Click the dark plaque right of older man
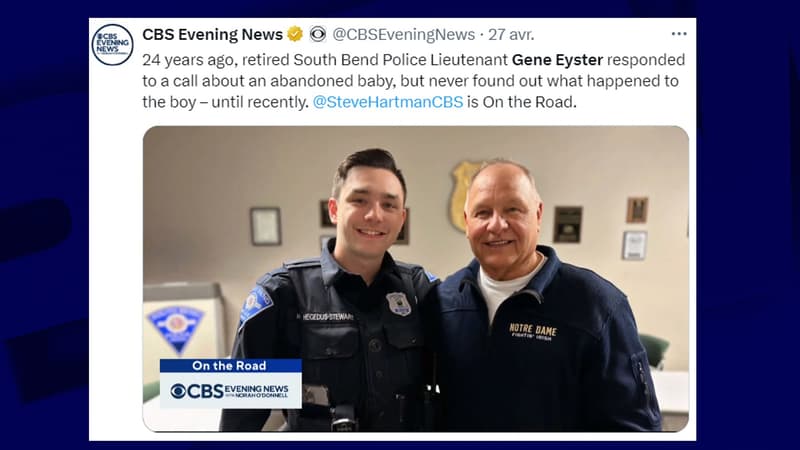The height and width of the screenshot is (450, 800). (567, 224)
